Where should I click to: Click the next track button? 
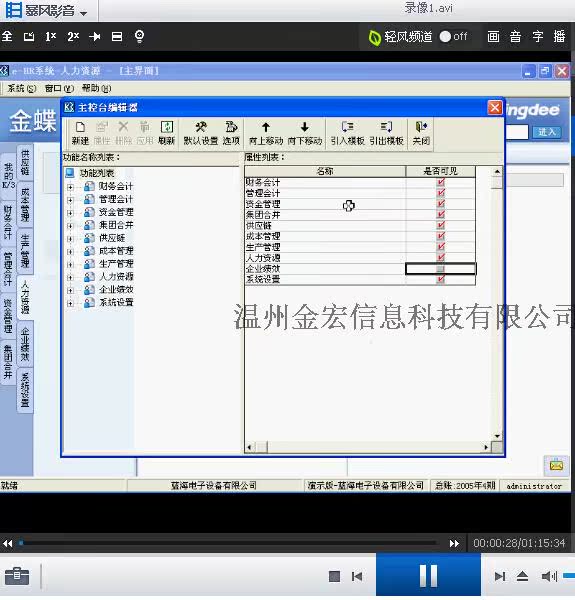pos(500,576)
